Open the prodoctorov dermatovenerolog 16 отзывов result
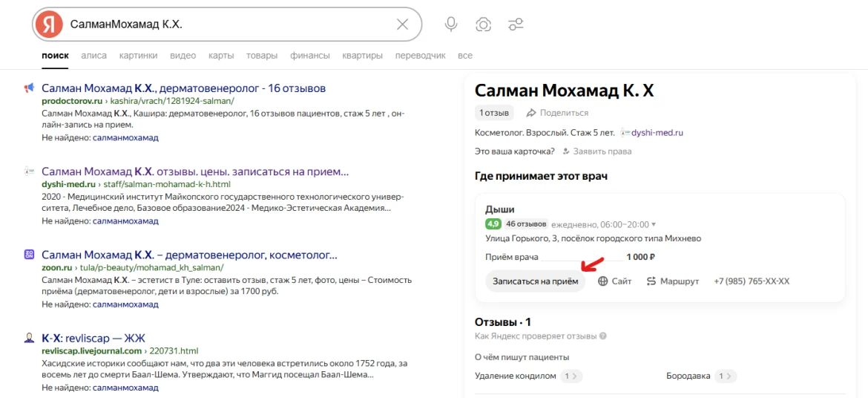The height and width of the screenshot is (398, 868). coord(183,88)
